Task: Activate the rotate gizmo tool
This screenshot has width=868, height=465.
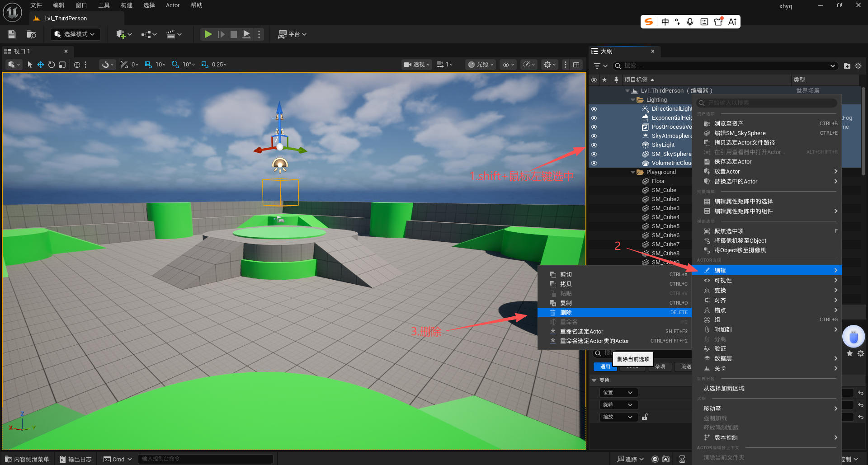Action: pyautogui.click(x=52, y=65)
